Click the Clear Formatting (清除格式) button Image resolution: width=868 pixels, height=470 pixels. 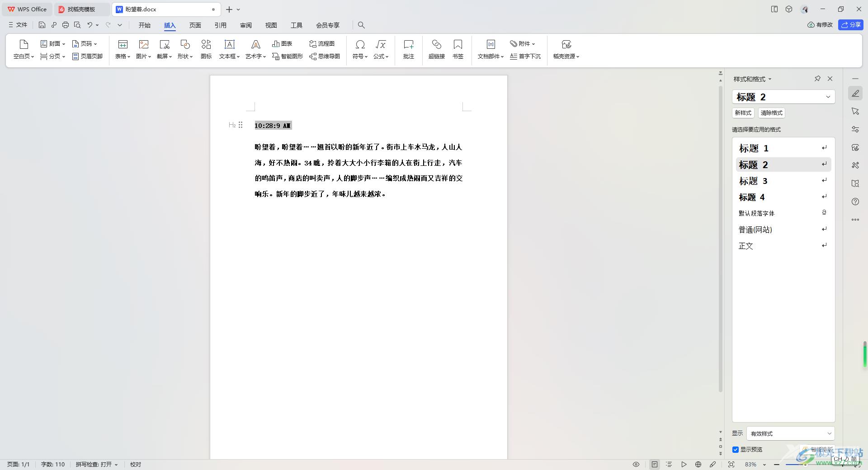click(x=772, y=113)
